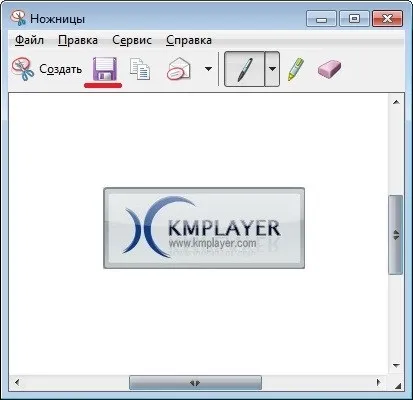413x400 pixels.
Task: Open the pen options dropdown arrow
Action: click(x=272, y=69)
